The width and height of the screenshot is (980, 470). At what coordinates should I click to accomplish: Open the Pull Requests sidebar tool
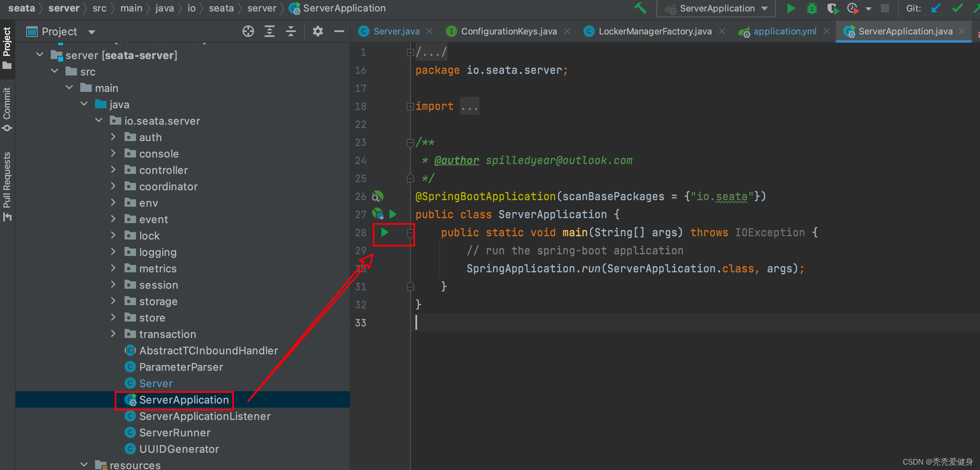click(7, 187)
